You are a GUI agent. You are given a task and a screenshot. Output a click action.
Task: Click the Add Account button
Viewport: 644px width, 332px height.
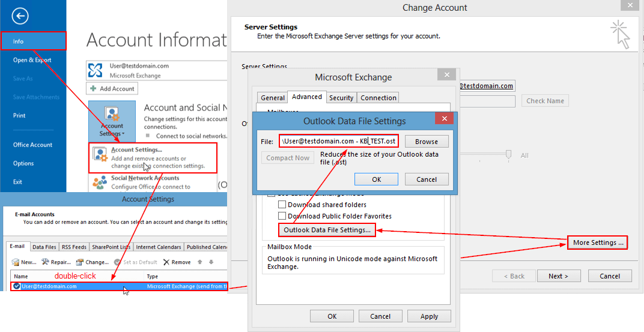point(112,88)
